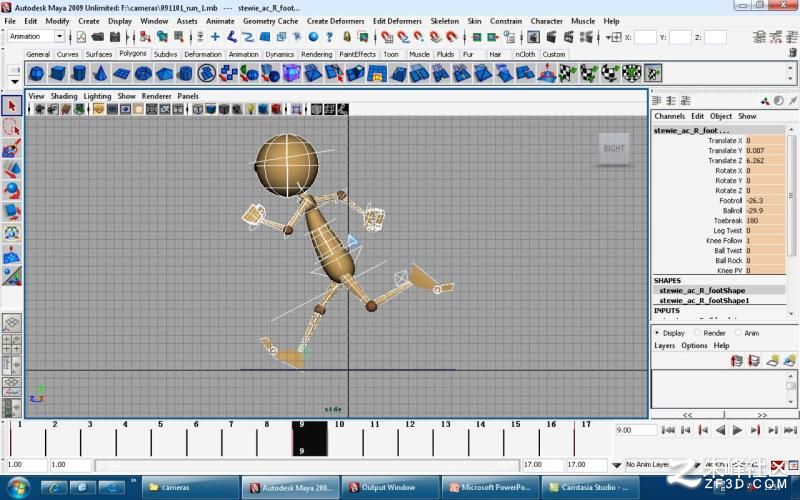This screenshot has width=800, height=500.
Task: Click move layer up icon in layer editor
Action: point(736,361)
